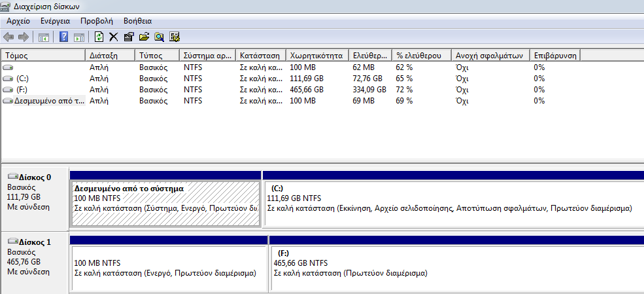
Task: Click drive icon beside Δεσμευμένο από τ... row
Action: (8, 101)
